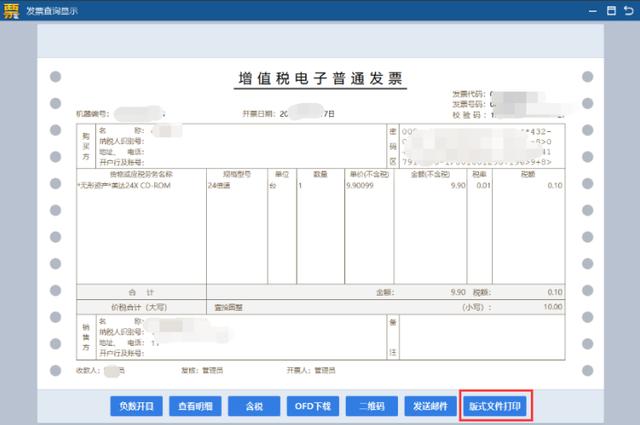Click the 10.00 total amount value
This screenshot has width=640, height=425.
(553, 307)
